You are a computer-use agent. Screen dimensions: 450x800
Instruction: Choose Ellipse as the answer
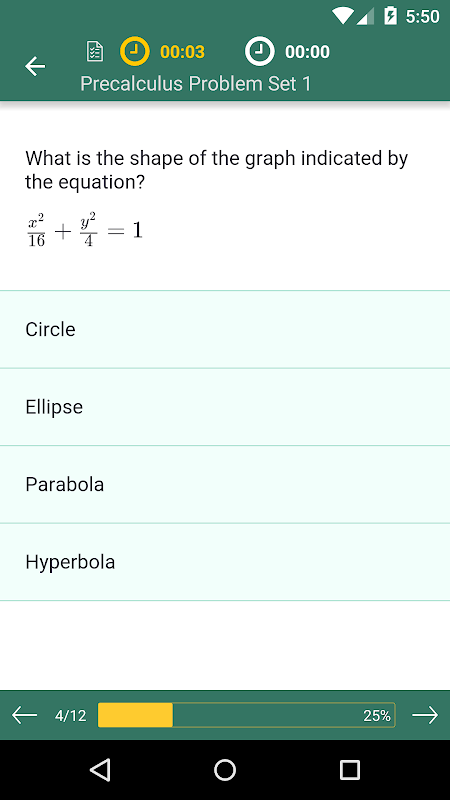pyautogui.click(x=225, y=407)
